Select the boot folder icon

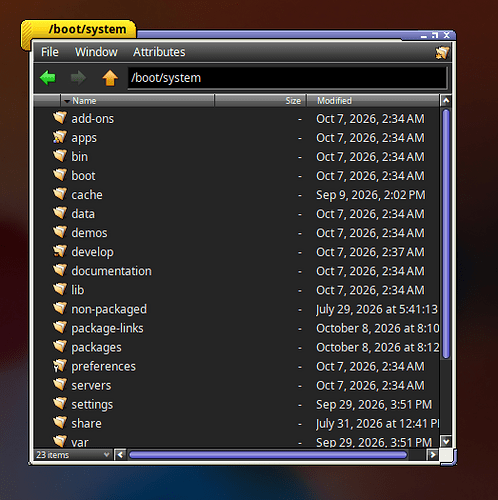click(x=60, y=175)
